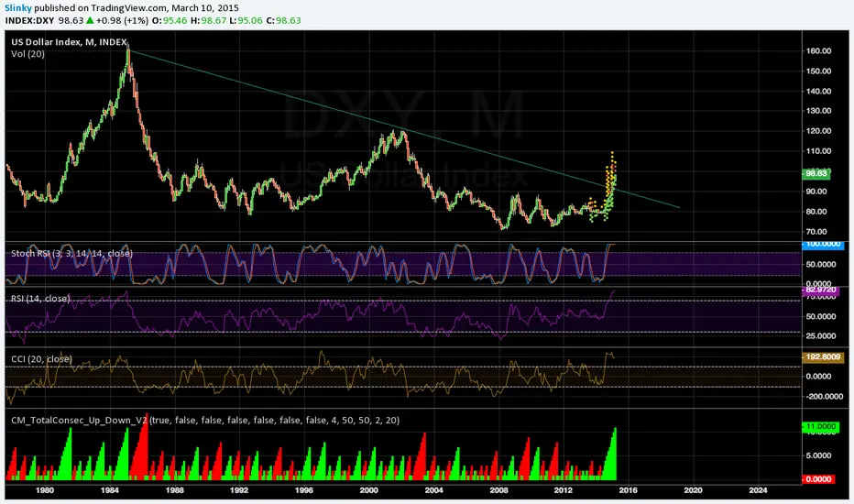Image resolution: width=854 pixels, height=504 pixels.
Task: Click the 2024 time axis label
Action: coord(758,490)
